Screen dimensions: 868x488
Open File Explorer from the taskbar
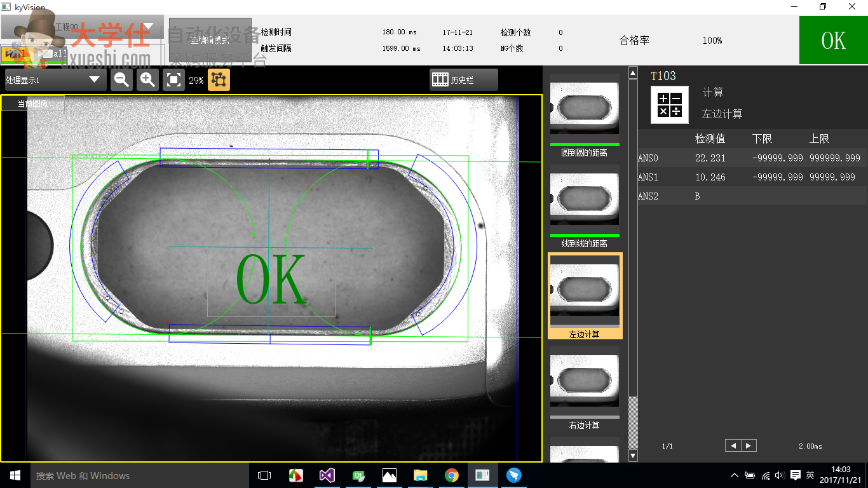coord(421,475)
